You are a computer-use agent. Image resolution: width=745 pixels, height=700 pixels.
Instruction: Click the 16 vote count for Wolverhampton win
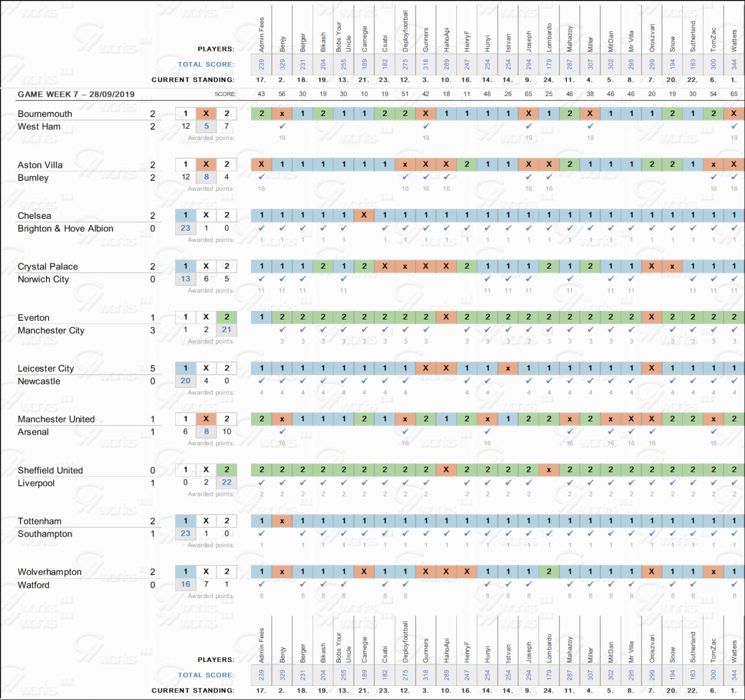point(186,584)
